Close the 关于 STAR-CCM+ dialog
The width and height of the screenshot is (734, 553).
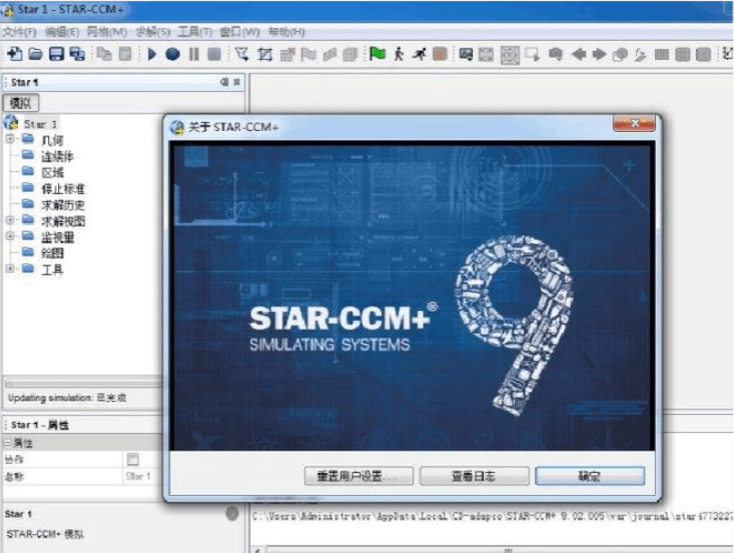pyautogui.click(x=634, y=124)
